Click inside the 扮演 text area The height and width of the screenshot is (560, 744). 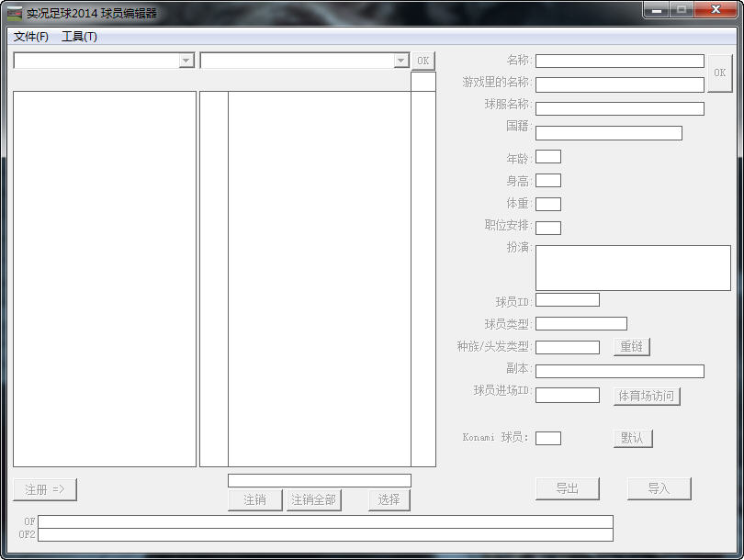coord(633,268)
